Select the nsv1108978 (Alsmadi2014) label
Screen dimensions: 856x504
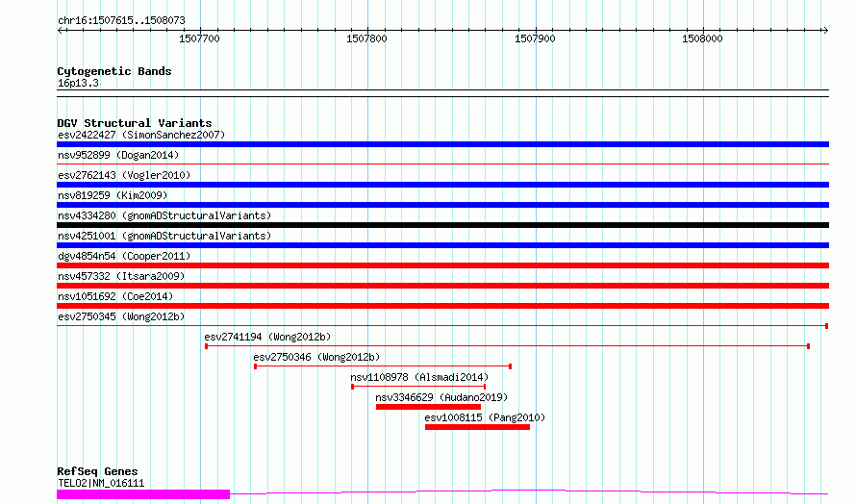pyautogui.click(x=419, y=377)
